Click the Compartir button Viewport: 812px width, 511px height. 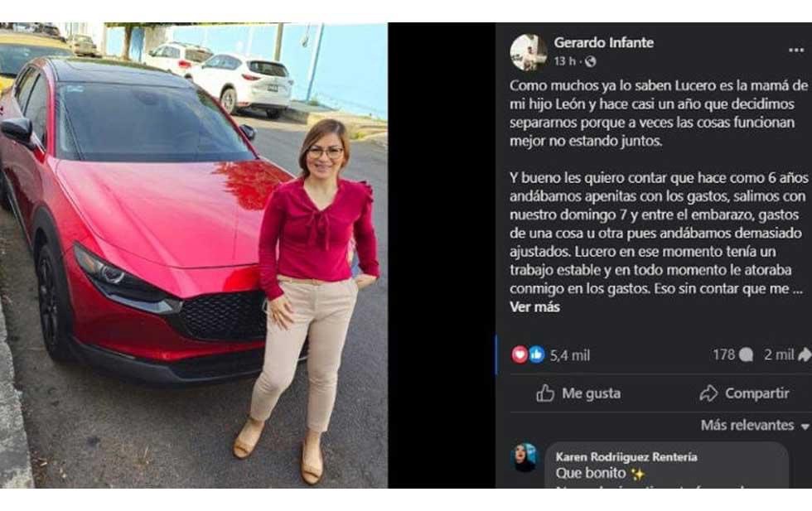pos(744,393)
